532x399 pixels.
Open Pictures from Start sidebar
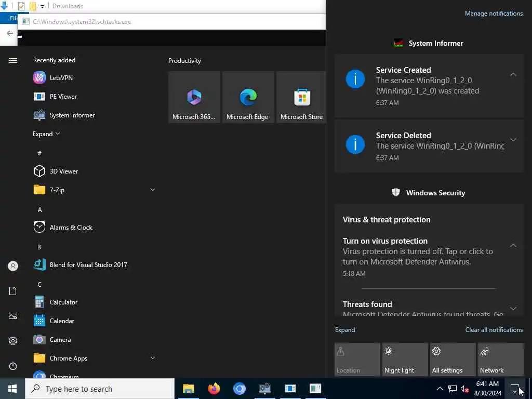coord(13,316)
